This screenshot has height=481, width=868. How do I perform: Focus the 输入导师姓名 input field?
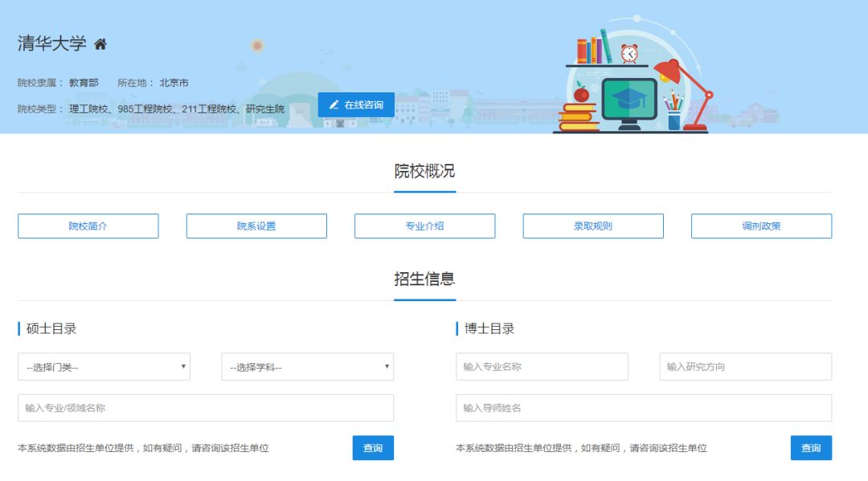tap(644, 408)
